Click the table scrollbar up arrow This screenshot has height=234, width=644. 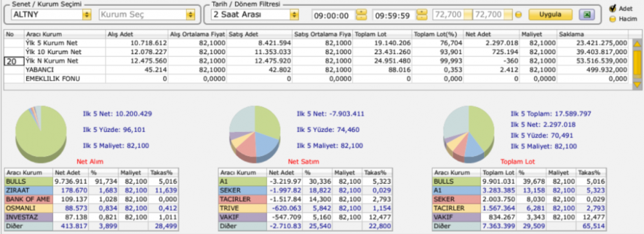[x=637, y=44]
